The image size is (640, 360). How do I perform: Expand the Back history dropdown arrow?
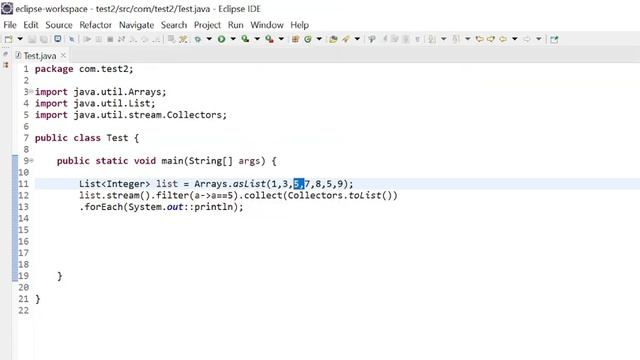point(515,39)
